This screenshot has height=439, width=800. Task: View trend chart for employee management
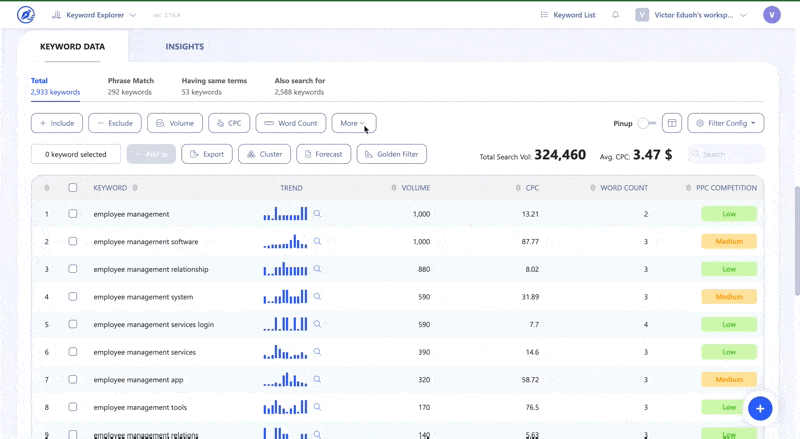(285, 213)
